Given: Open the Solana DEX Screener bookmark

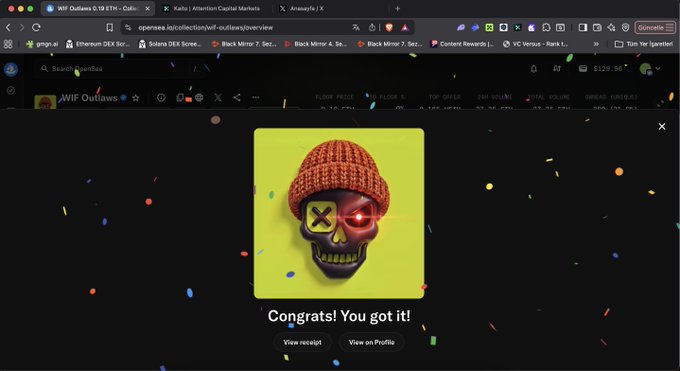Looking at the screenshot, I should (170, 44).
